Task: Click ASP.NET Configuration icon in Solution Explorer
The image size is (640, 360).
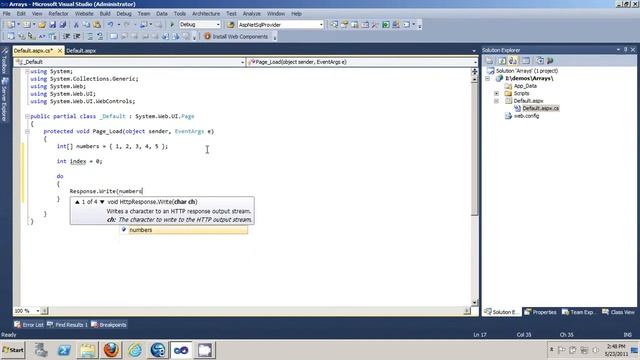Action: 550,61
